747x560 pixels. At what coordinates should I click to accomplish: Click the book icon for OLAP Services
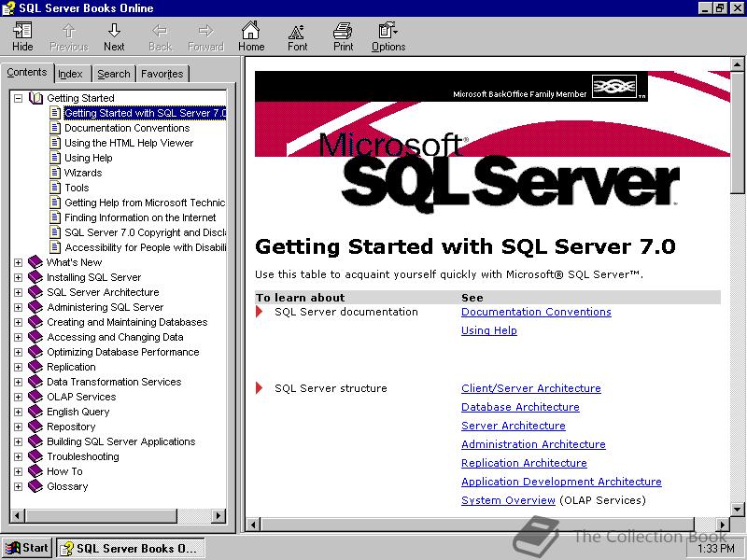coord(35,397)
